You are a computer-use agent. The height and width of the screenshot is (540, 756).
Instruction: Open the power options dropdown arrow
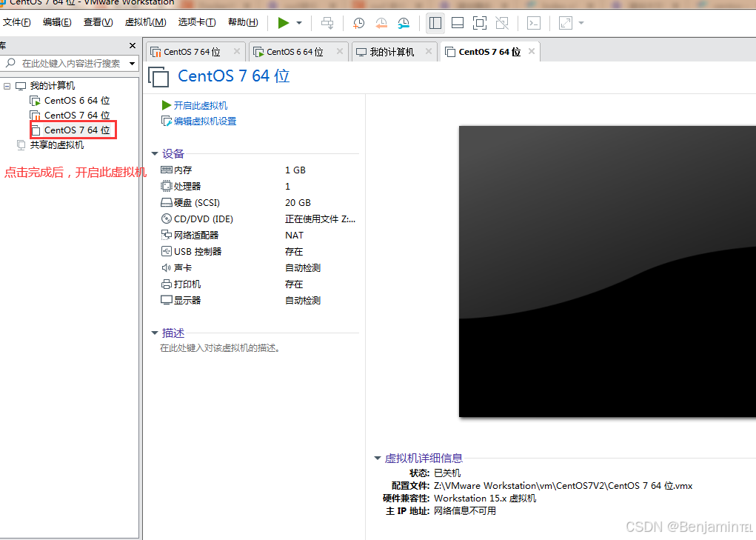point(299,23)
